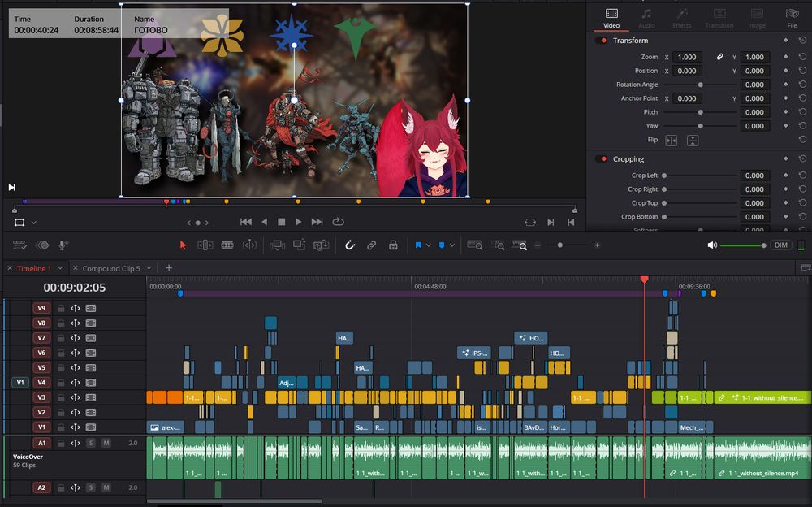Mute the A1 VoiceOver track

click(106, 443)
